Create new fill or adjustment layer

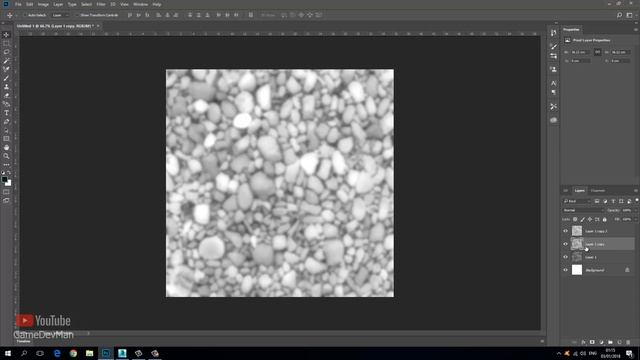tap(601, 342)
